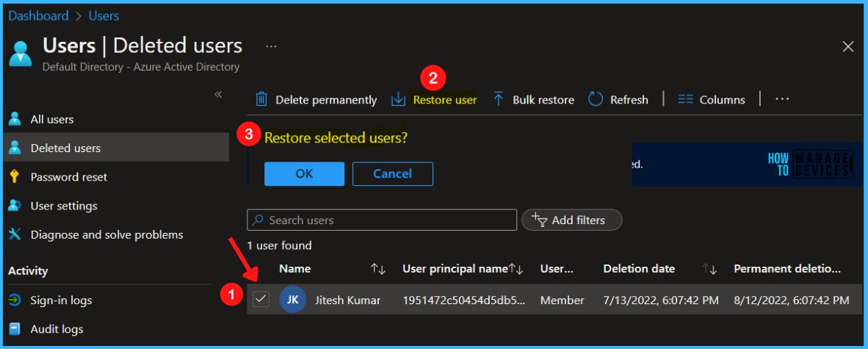Click the User type column header
Screen dimensions: 868x349
coord(557,269)
